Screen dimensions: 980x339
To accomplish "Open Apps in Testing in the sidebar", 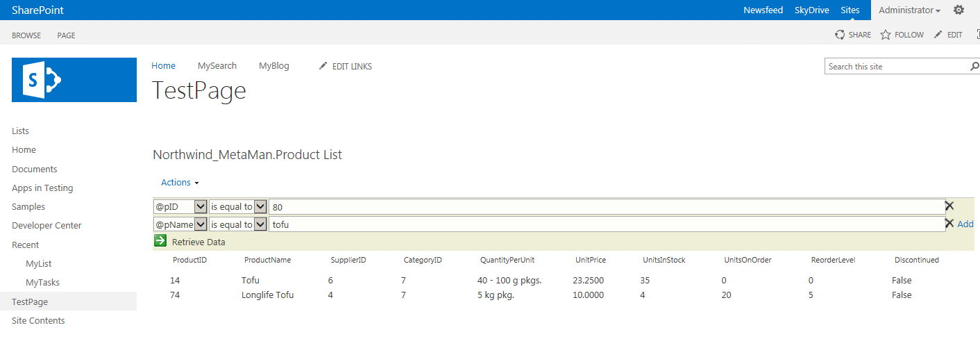I will point(42,188).
